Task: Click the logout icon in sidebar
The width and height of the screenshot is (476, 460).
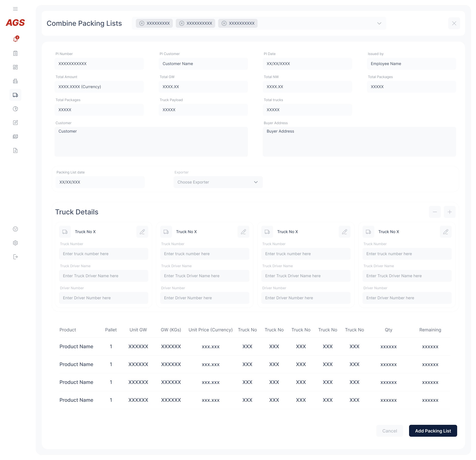Action: (15, 257)
